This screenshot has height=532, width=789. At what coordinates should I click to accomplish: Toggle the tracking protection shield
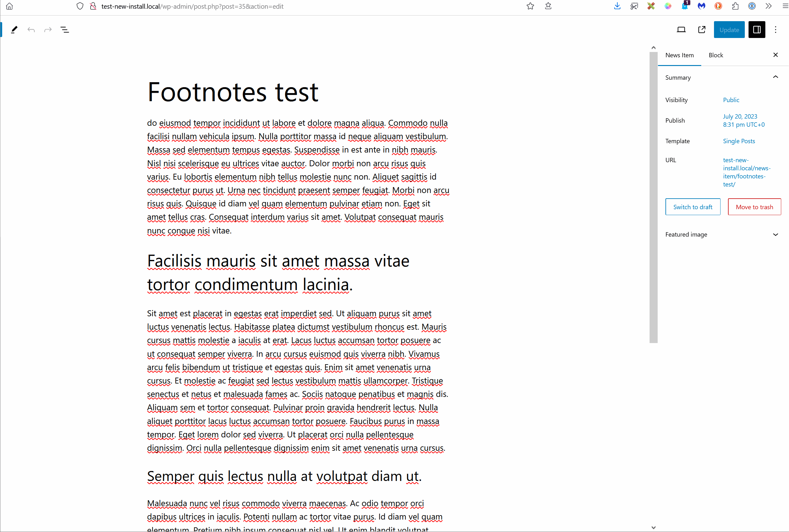click(x=80, y=6)
